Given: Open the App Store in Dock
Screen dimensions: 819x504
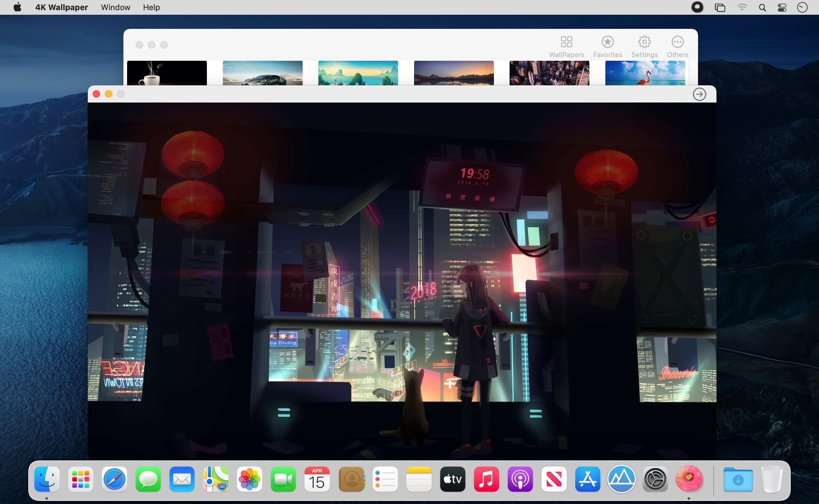Looking at the screenshot, I should tap(587, 479).
